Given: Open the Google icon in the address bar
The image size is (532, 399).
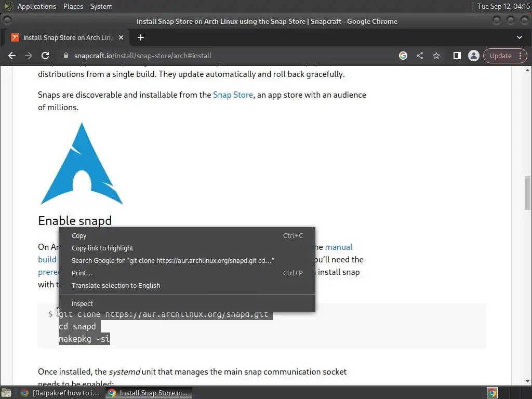Looking at the screenshot, I should 403,56.
